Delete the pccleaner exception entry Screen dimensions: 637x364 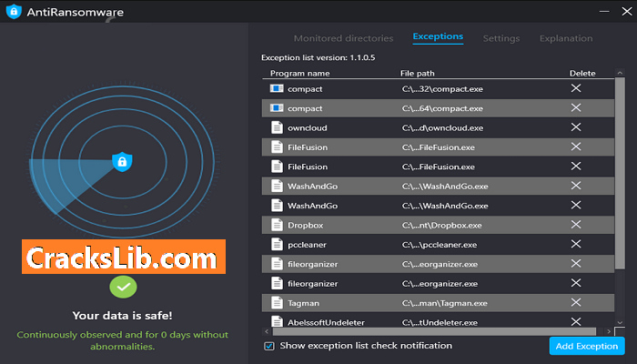576,244
